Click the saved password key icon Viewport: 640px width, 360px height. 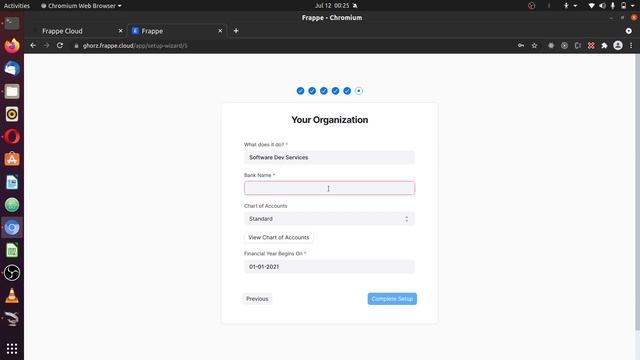pyautogui.click(x=521, y=45)
